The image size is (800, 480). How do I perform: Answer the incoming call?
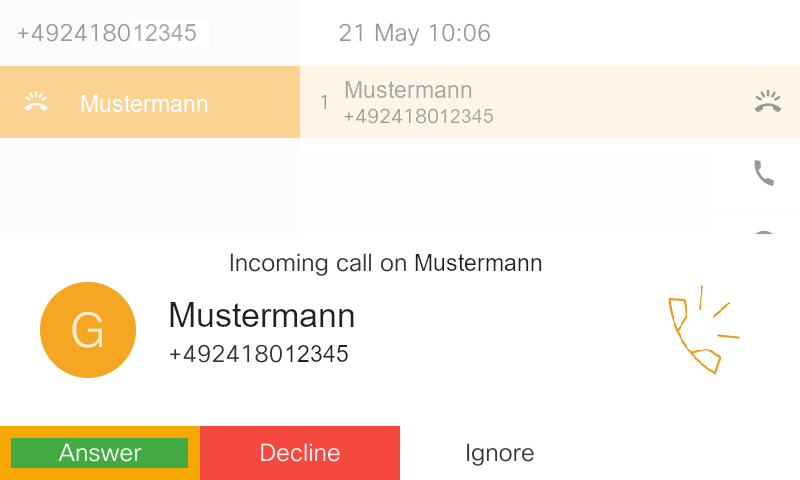point(100,453)
